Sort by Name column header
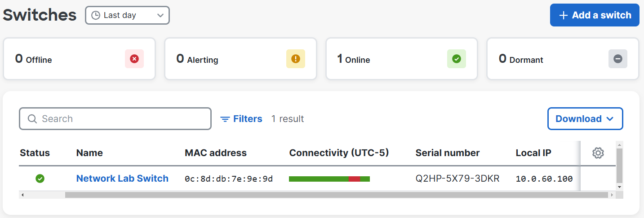 tap(89, 153)
